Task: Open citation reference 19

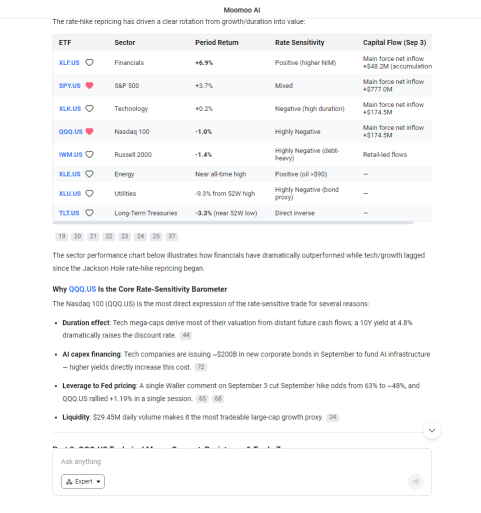Action: [62, 236]
